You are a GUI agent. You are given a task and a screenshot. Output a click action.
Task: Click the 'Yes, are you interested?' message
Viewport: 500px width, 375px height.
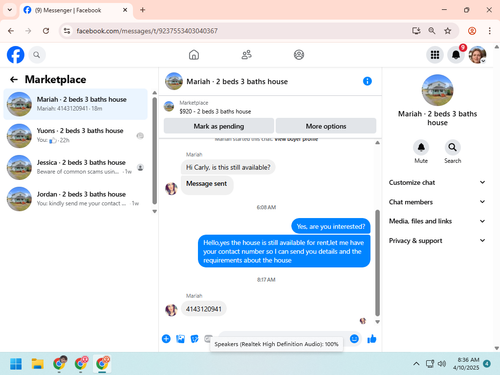pyautogui.click(x=331, y=226)
